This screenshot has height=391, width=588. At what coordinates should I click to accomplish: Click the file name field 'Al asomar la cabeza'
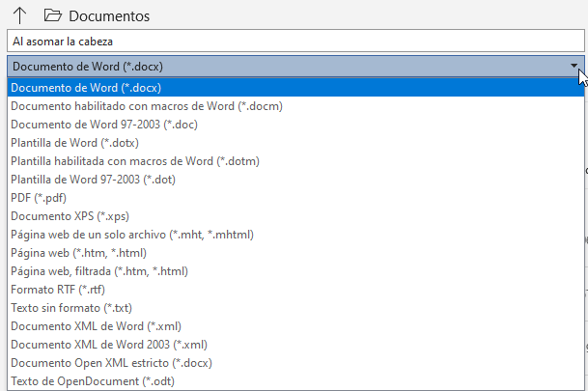point(290,42)
